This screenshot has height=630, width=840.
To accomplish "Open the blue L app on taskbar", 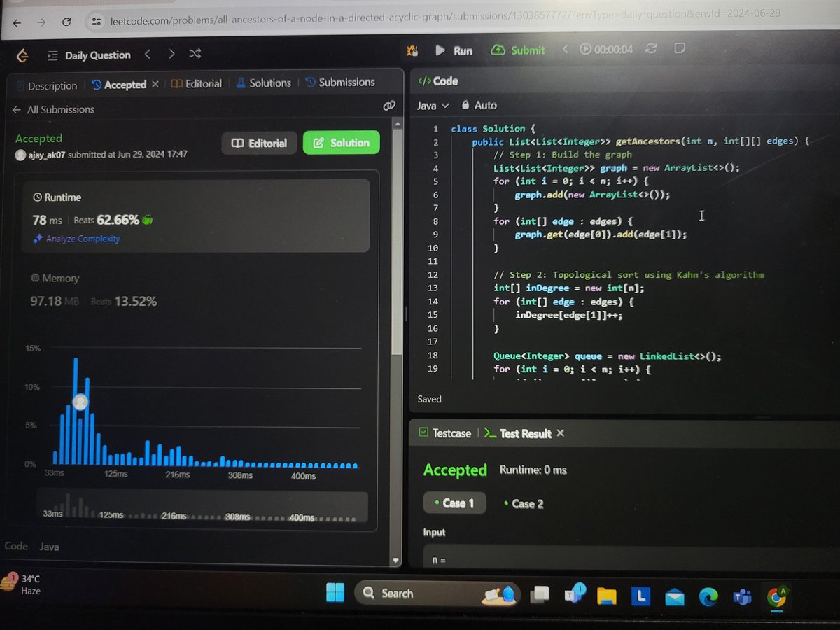I will pos(640,596).
